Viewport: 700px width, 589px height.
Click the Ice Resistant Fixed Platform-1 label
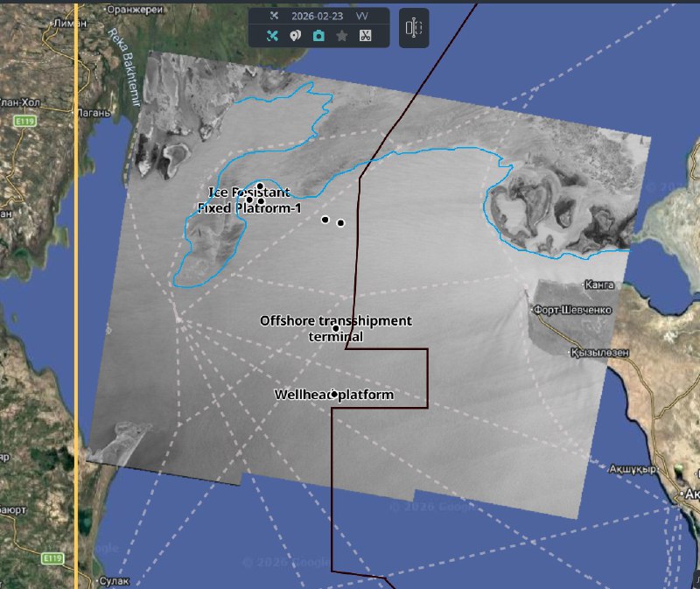click(x=249, y=200)
